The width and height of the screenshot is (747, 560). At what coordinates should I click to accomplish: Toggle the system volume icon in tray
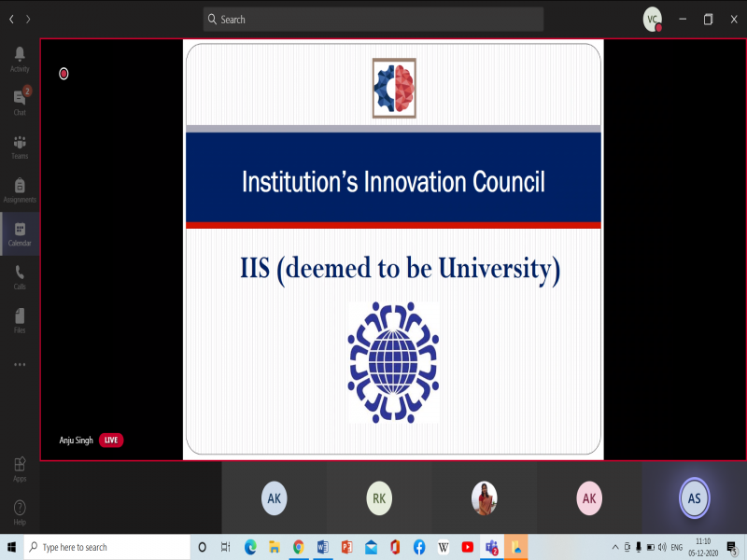pos(661,547)
